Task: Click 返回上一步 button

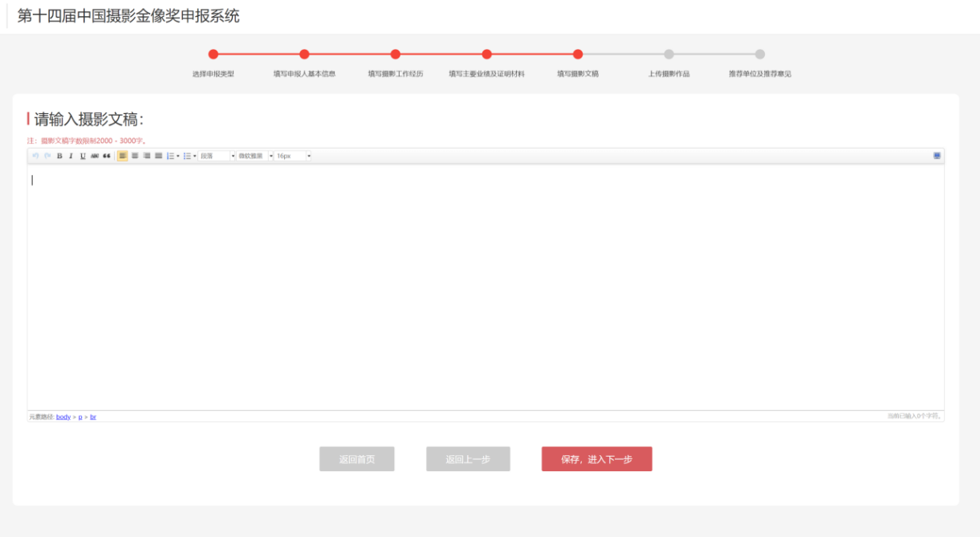Action: (468, 459)
